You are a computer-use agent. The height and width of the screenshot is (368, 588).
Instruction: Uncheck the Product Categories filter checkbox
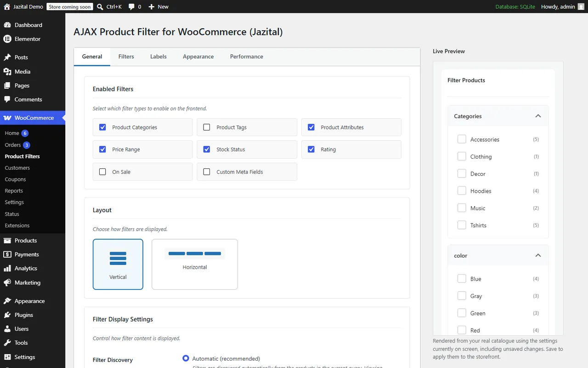(103, 127)
